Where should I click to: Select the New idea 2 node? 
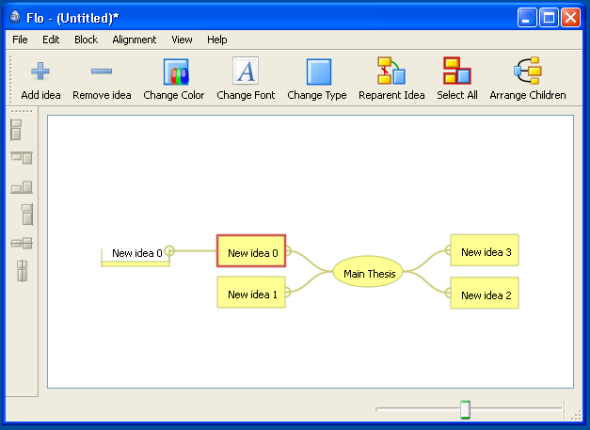click(485, 293)
